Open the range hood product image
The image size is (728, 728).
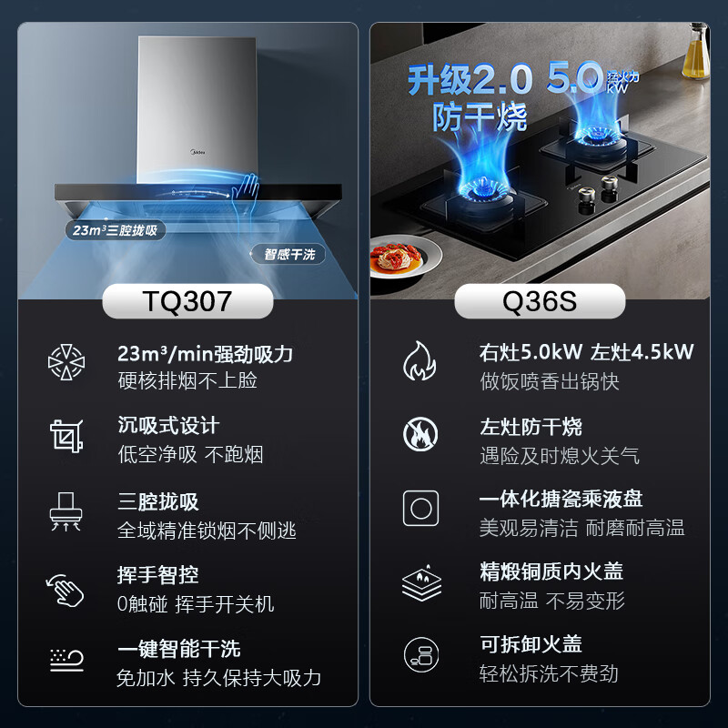pos(188,160)
